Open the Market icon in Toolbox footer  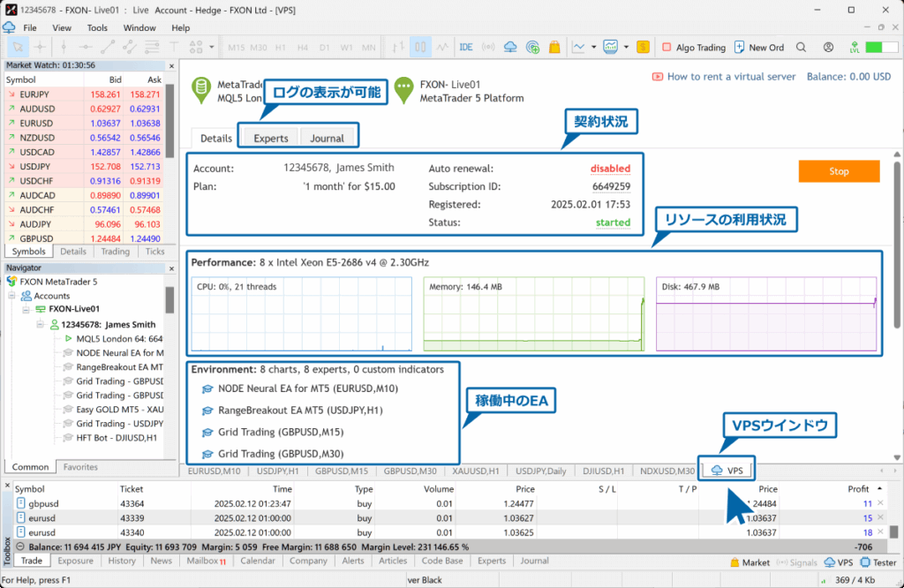coord(750,562)
